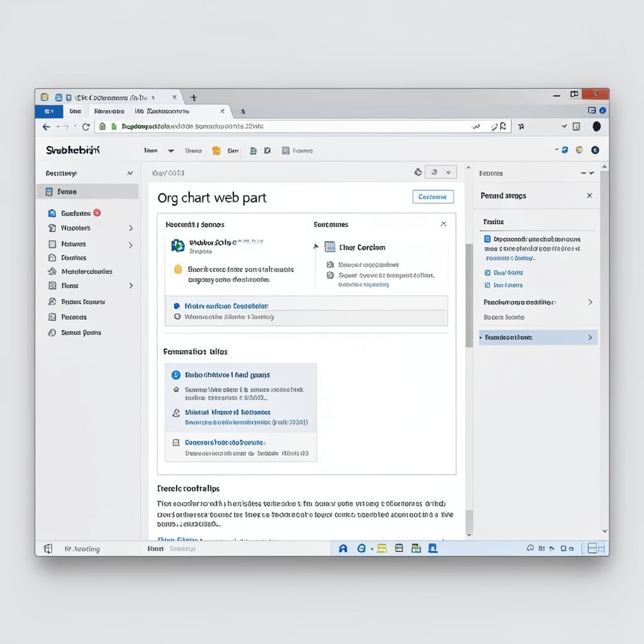Click the "Coećecrov" button
Image resolution: width=644 pixels, height=644 pixels.
click(433, 197)
